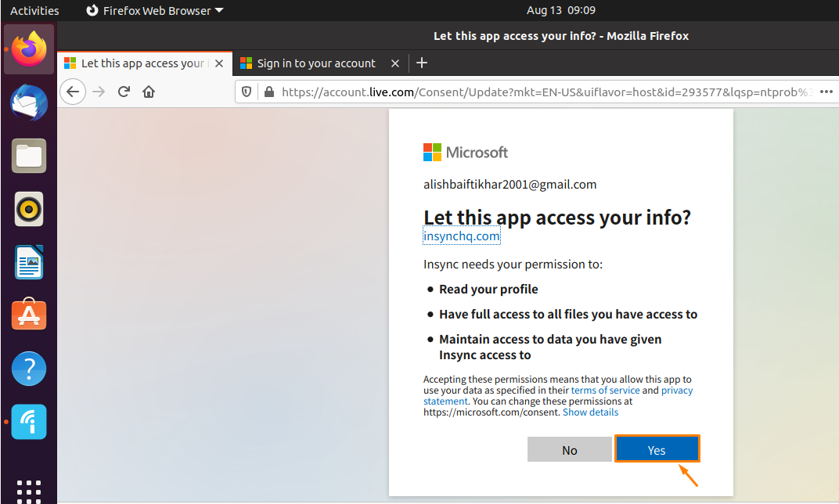Go back one page in Firefox
839x504 pixels.
(x=73, y=92)
